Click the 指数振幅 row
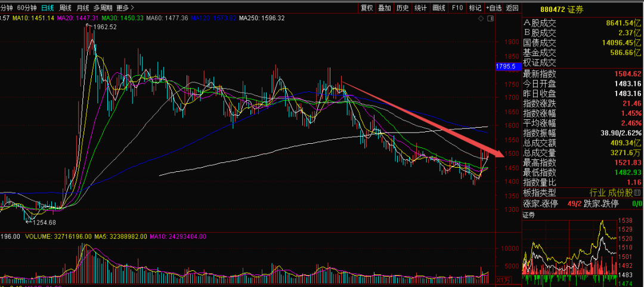Screen dimensions: 644x287 pyautogui.click(x=583, y=133)
